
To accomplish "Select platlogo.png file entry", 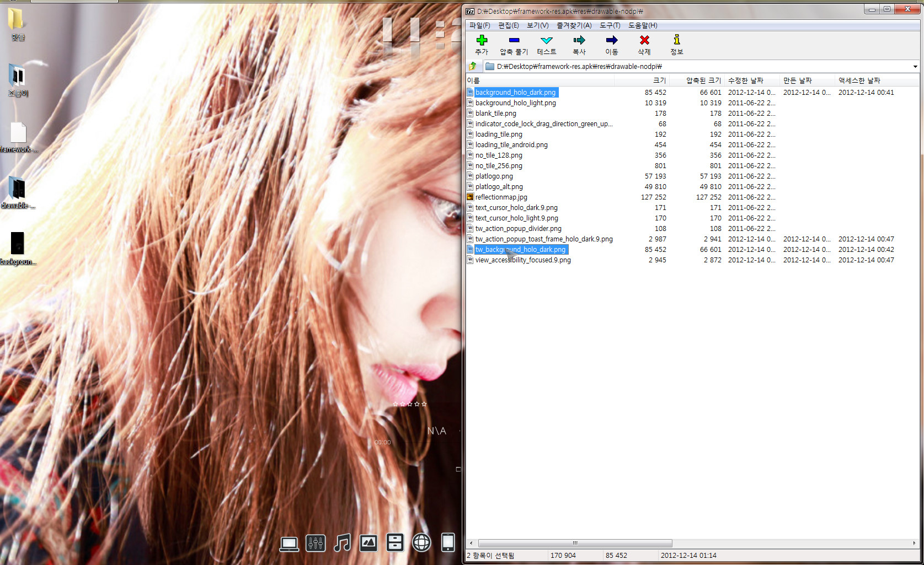I will [x=494, y=176].
